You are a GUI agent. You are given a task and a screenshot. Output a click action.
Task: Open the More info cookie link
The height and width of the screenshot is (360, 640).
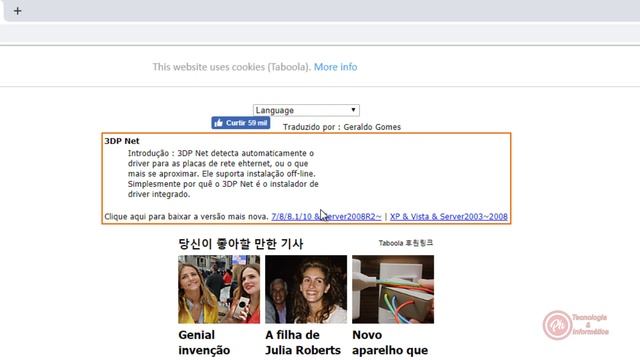click(x=336, y=67)
